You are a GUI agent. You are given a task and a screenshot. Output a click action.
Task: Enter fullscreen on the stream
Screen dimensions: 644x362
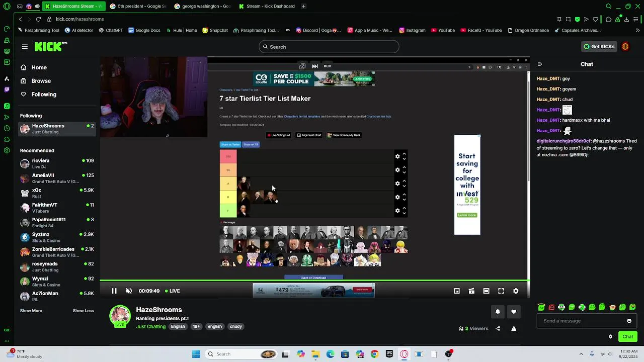pyautogui.click(x=501, y=291)
